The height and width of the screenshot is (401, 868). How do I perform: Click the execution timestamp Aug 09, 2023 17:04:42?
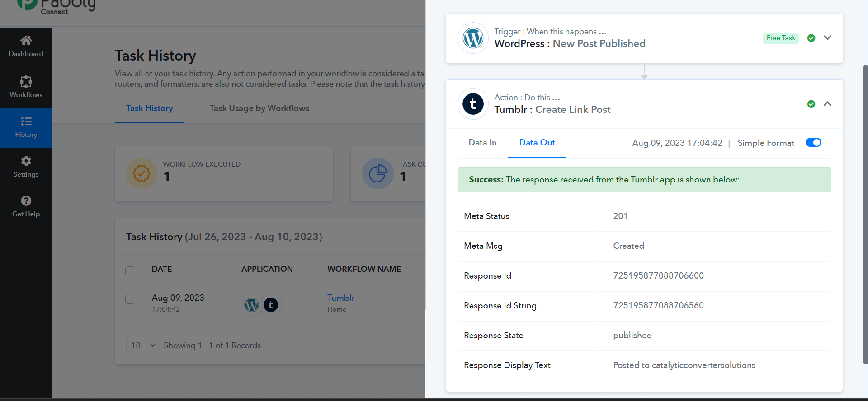[677, 143]
